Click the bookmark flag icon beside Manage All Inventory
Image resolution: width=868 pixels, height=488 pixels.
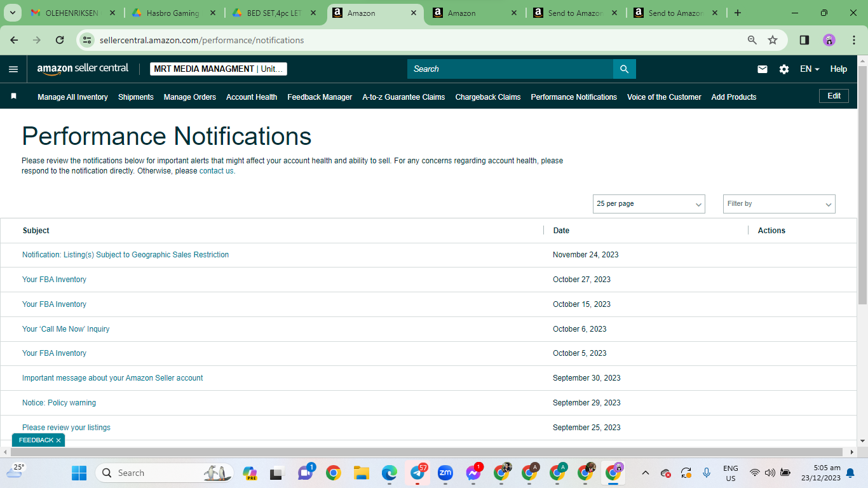click(13, 97)
